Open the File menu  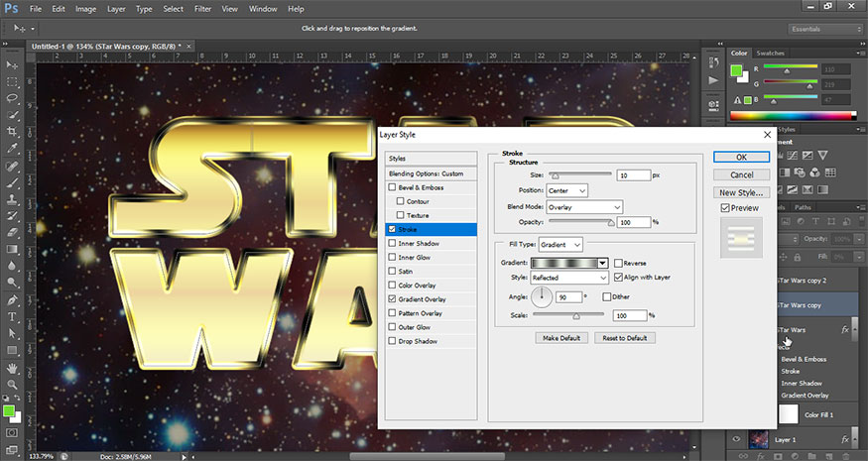(36, 9)
